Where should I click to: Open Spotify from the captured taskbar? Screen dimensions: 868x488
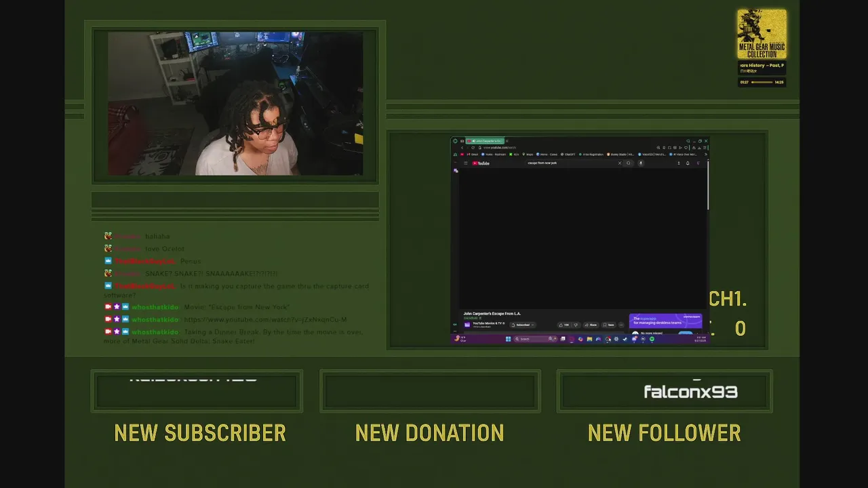pyautogui.click(x=652, y=339)
